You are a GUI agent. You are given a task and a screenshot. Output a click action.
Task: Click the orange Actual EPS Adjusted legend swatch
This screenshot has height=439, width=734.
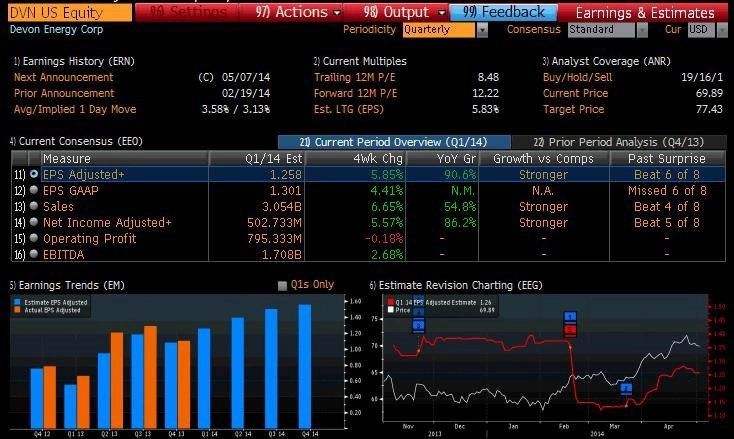pyautogui.click(x=17, y=310)
